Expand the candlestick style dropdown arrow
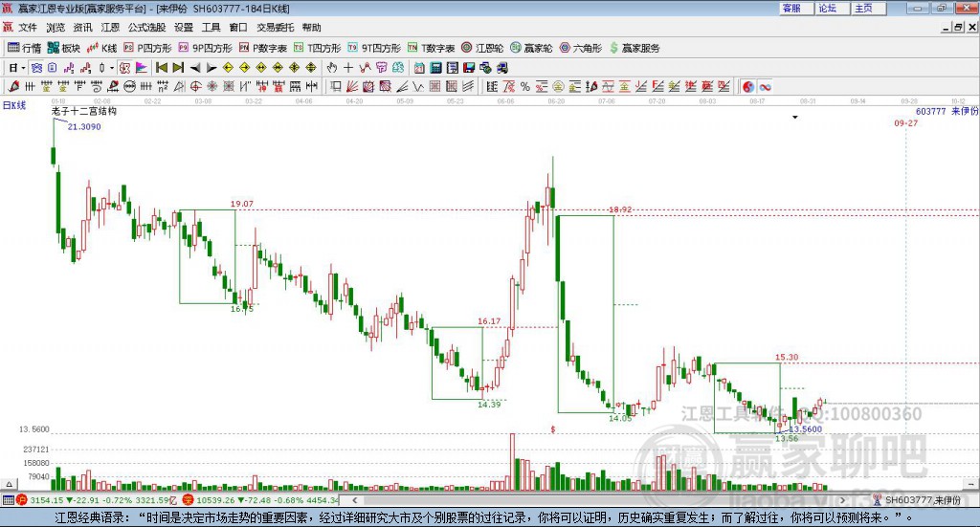The width and height of the screenshot is (980, 527). (x=112, y=68)
